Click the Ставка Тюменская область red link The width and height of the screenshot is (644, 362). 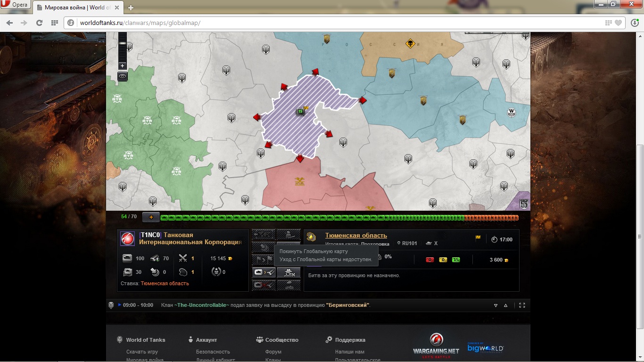165,283
